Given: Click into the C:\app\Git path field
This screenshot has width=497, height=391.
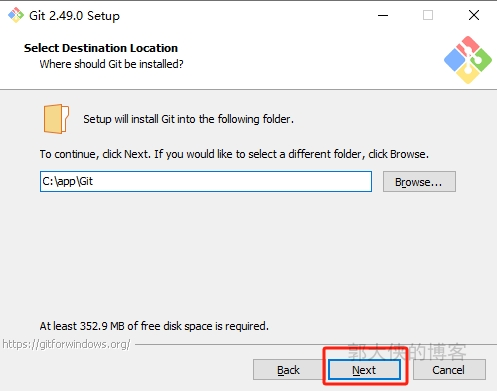Looking at the screenshot, I should [x=206, y=182].
